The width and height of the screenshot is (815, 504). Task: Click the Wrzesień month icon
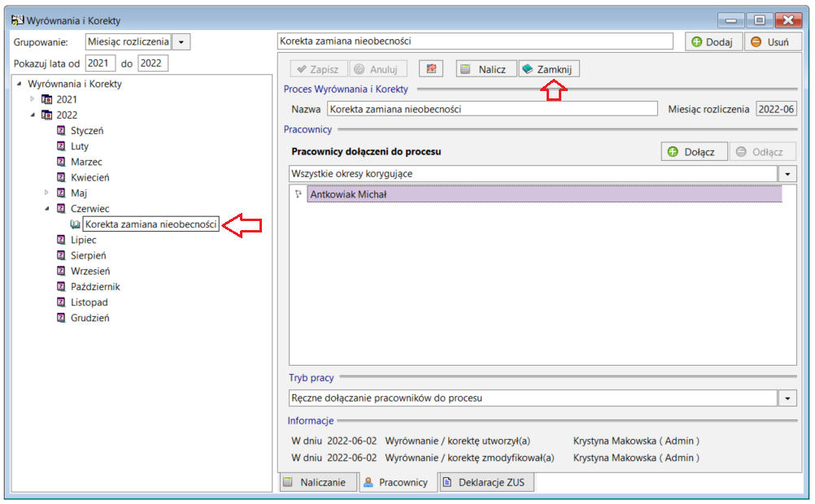coord(61,271)
